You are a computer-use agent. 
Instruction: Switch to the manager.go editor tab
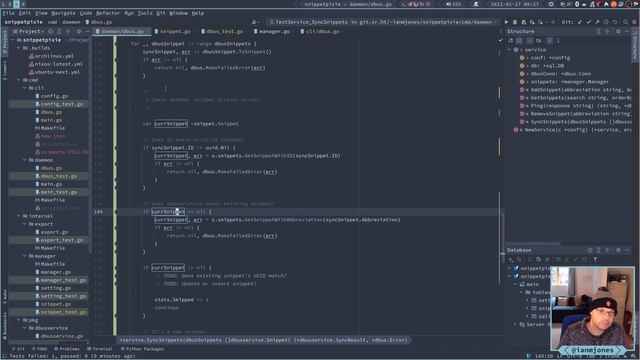point(272,31)
